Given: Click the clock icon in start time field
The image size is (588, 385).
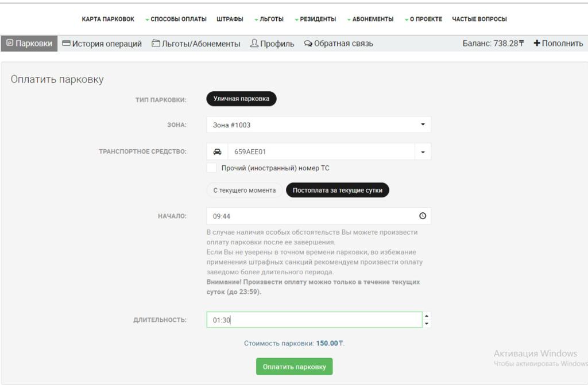Looking at the screenshot, I should pyautogui.click(x=423, y=216).
